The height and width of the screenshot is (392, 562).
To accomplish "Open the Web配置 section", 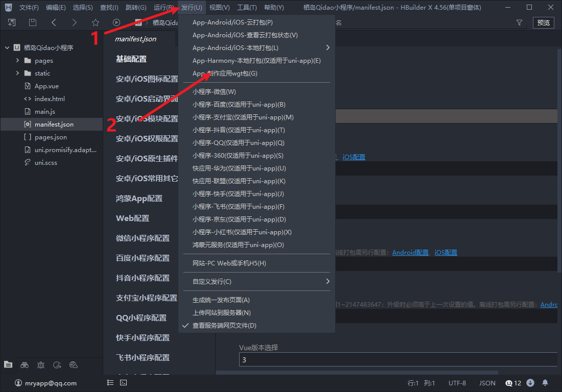I will coord(133,218).
